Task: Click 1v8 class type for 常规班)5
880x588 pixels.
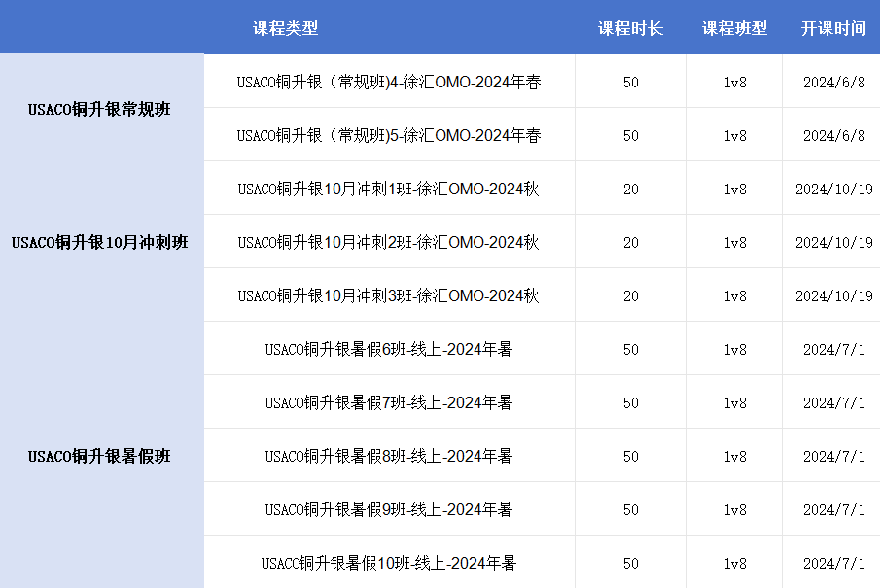Action: [x=735, y=136]
